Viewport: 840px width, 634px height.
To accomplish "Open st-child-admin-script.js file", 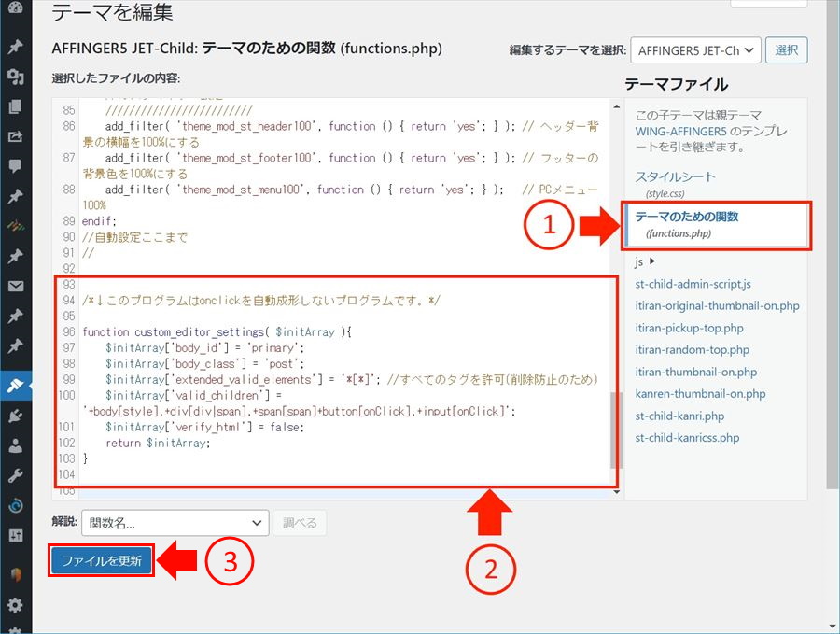I will click(693, 284).
